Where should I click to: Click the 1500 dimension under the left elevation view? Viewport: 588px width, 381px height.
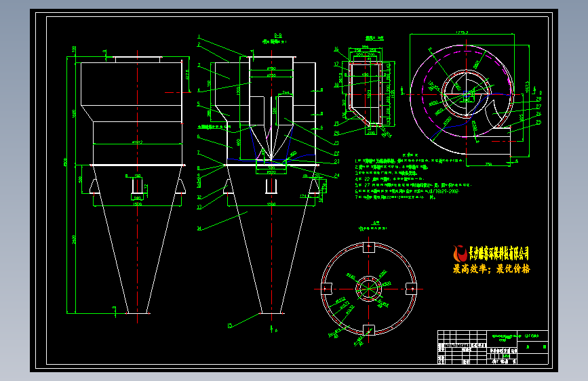click(x=137, y=204)
